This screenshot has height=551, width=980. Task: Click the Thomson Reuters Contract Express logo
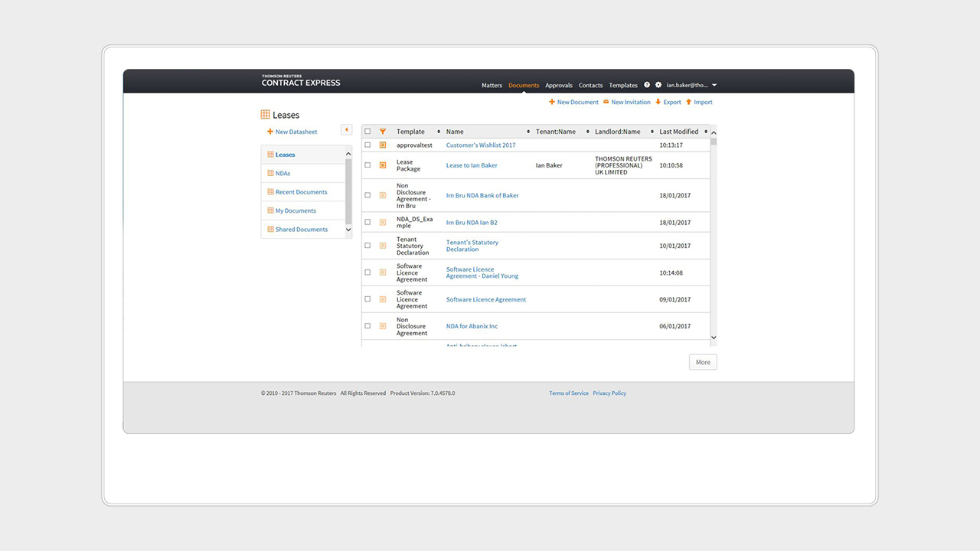[x=301, y=80]
